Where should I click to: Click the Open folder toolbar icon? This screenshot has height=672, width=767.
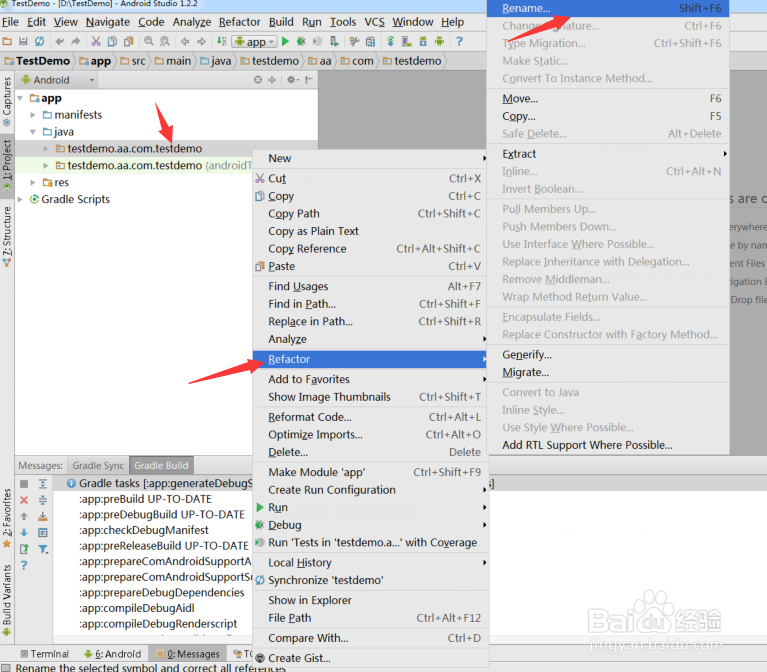pos(7,42)
